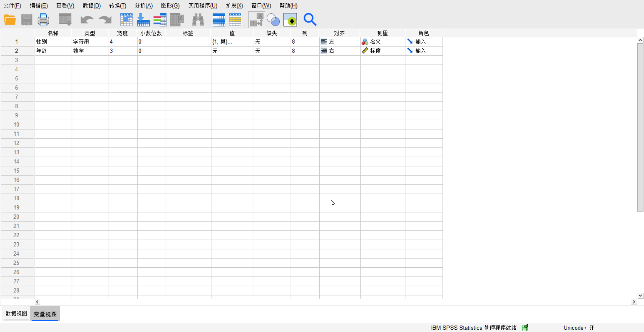Click the Go to case icon

[x=126, y=20]
